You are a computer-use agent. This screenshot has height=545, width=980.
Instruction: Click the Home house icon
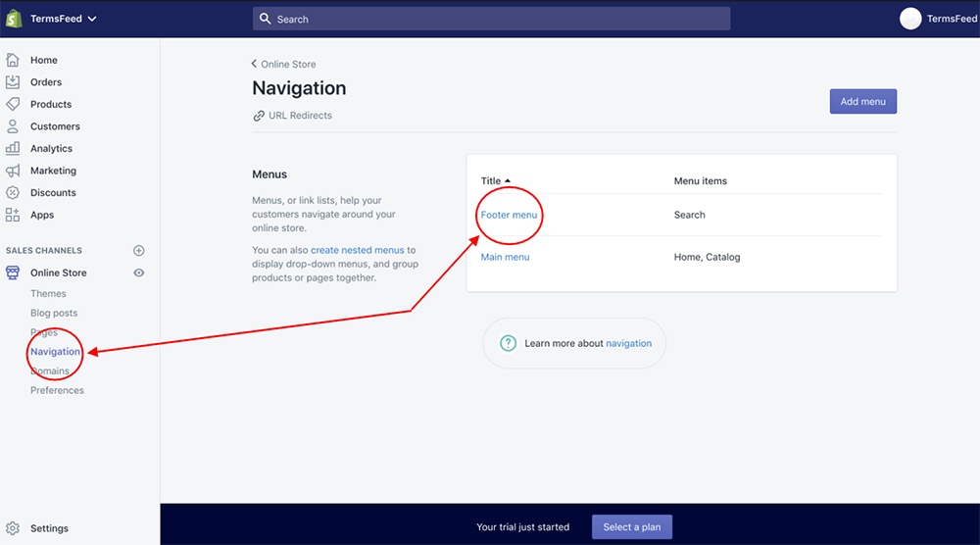point(13,60)
